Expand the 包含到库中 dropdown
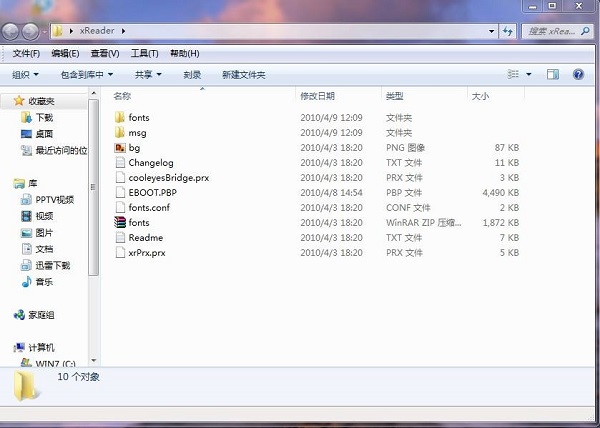 click(86, 75)
